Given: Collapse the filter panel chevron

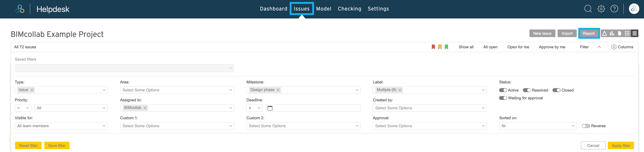Looking at the screenshot, I should (x=599, y=47).
